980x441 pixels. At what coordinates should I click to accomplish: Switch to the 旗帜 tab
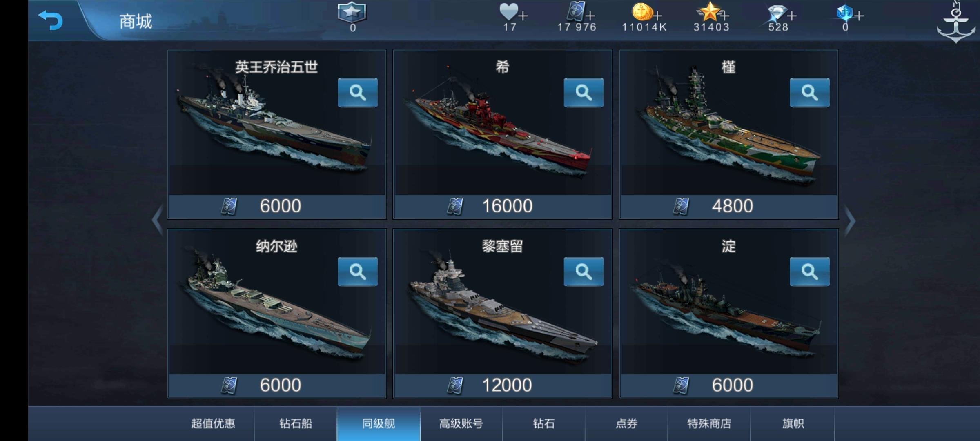tap(793, 424)
